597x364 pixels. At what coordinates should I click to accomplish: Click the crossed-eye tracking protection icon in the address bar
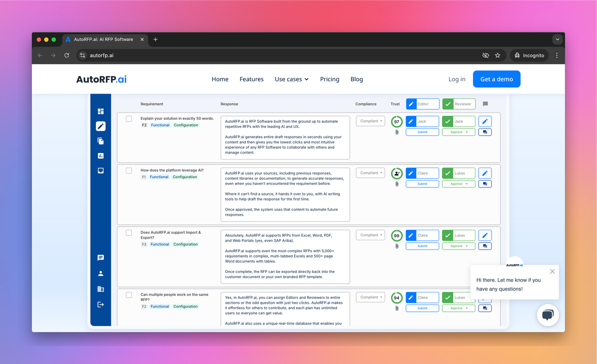[x=486, y=55]
